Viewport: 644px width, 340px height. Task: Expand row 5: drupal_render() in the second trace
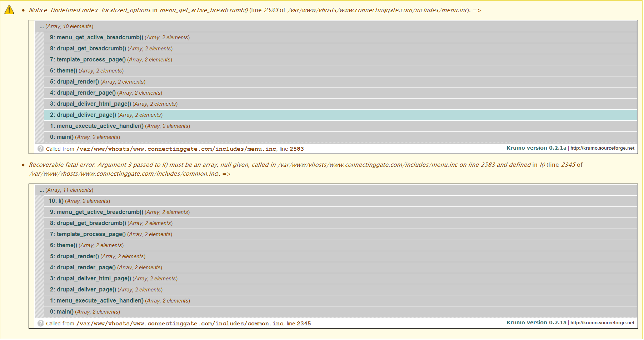[x=340, y=256]
